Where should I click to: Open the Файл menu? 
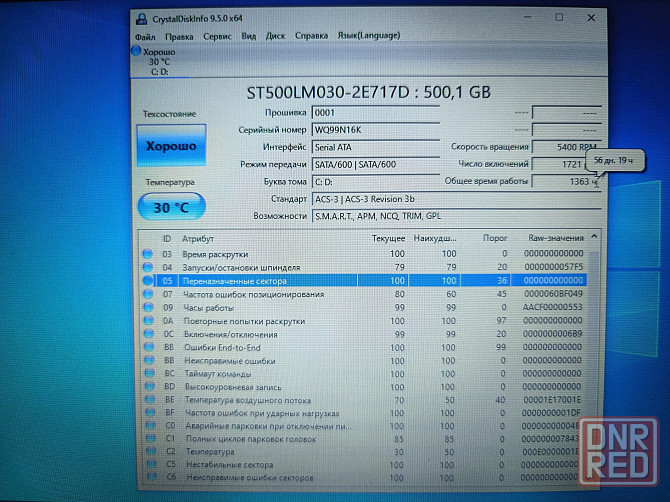145,37
